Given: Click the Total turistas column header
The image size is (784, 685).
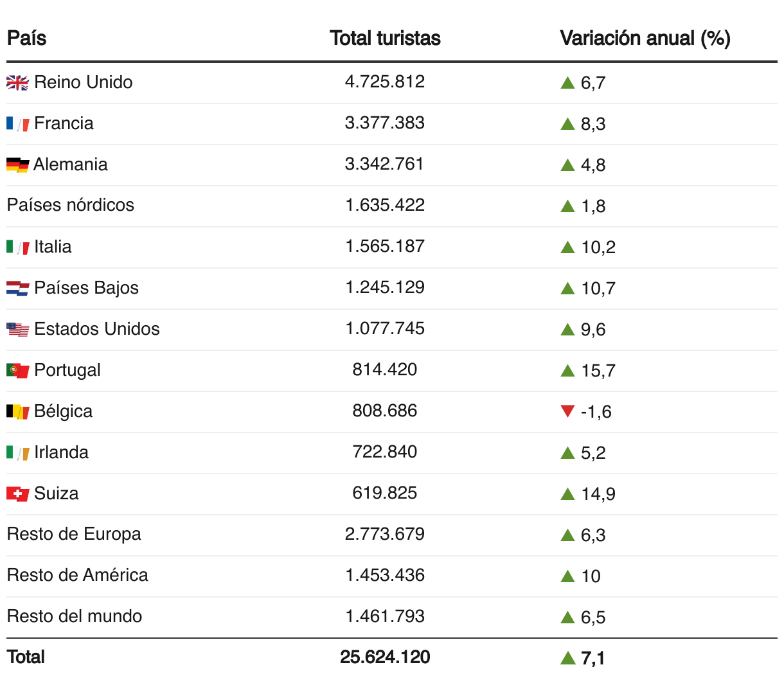Looking at the screenshot, I should click(x=385, y=39).
